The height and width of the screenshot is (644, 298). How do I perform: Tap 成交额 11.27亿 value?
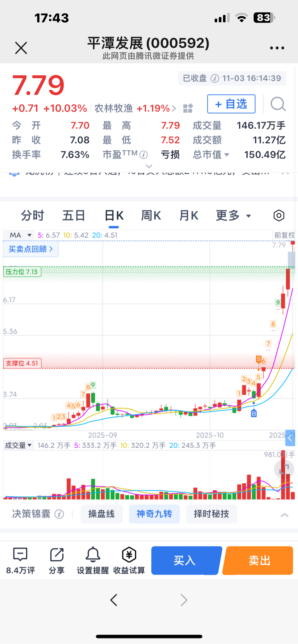(269, 140)
